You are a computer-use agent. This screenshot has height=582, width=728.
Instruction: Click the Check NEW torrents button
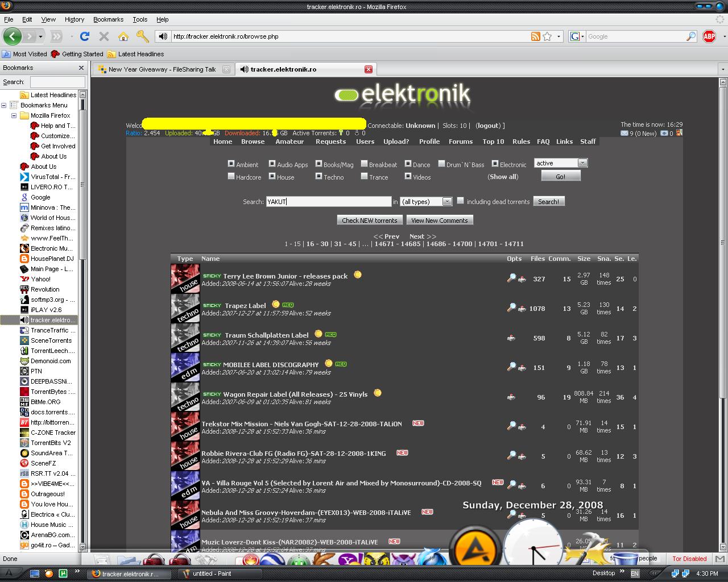coord(370,220)
